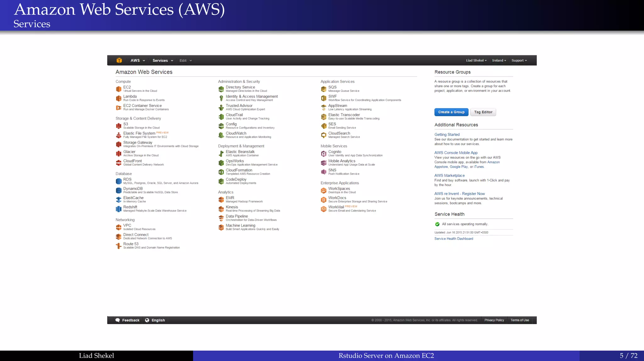Open the AppStream service link
Screen dimensions: 644x361
338,106
